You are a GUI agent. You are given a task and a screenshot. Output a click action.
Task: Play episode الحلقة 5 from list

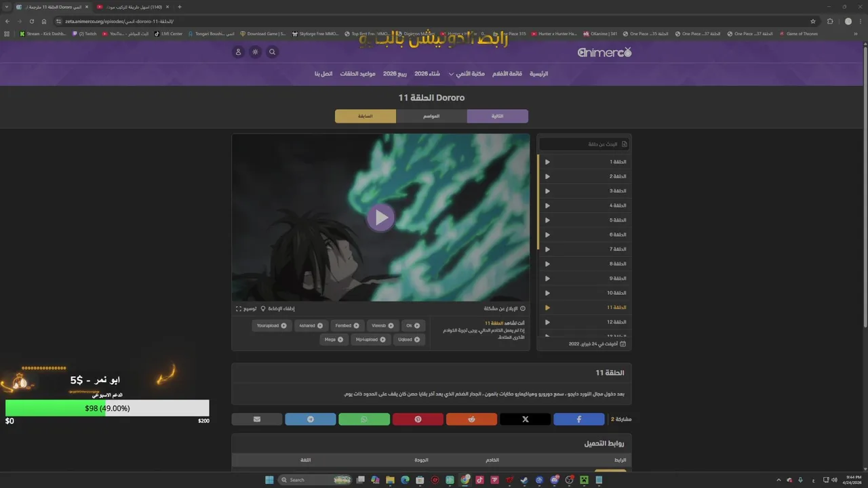(585, 220)
